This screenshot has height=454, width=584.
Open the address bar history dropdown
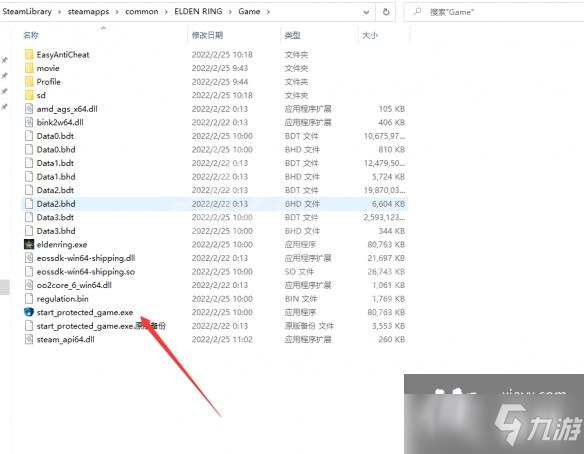click(x=366, y=12)
